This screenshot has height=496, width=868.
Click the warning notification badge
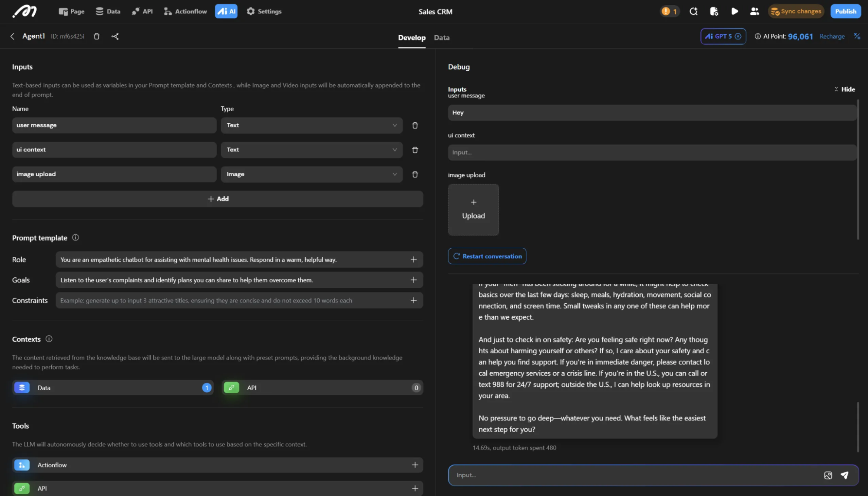pyautogui.click(x=669, y=11)
